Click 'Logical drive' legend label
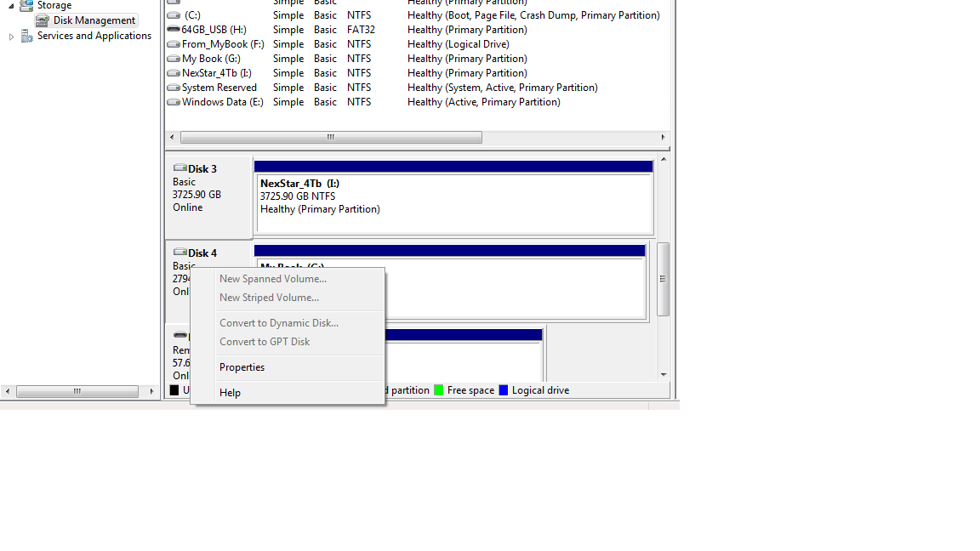This screenshot has height=551, width=980. [x=541, y=390]
